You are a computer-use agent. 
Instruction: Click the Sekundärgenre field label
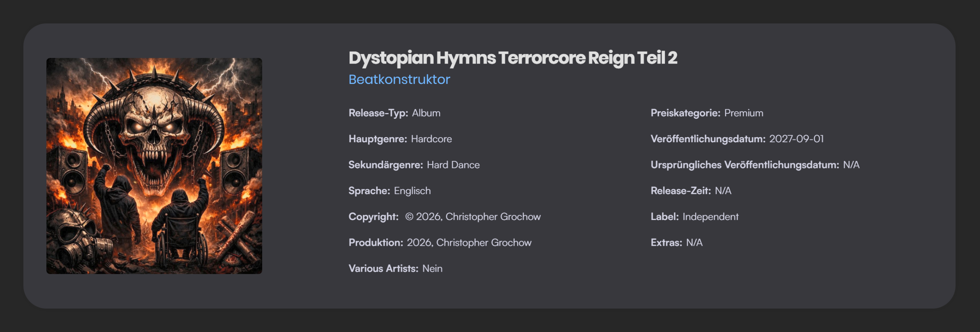(385, 165)
